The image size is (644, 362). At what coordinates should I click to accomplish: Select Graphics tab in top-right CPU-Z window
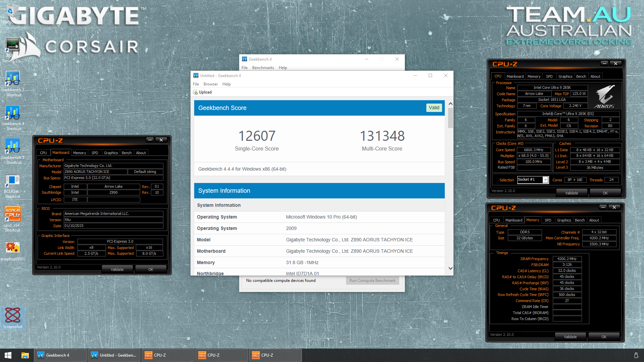[x=566, y=76]
